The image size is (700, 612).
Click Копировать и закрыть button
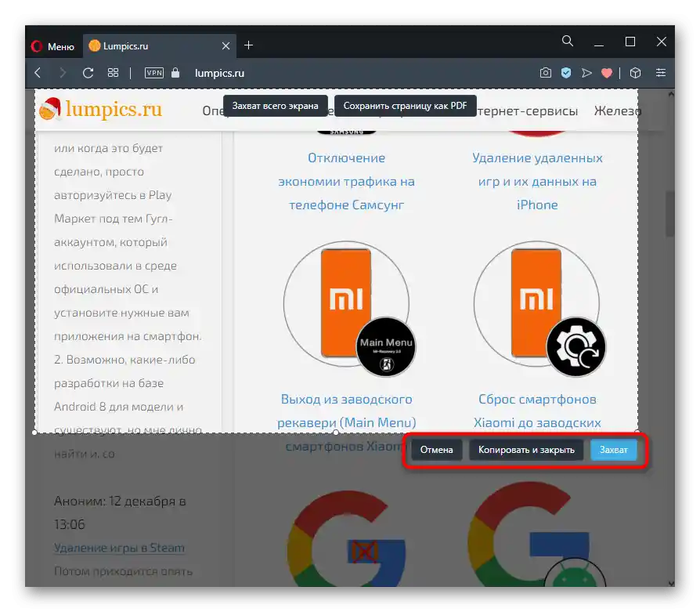[526, 450]
